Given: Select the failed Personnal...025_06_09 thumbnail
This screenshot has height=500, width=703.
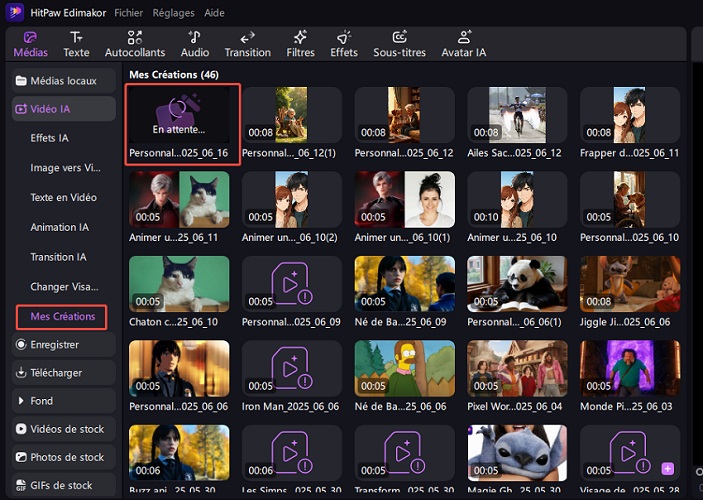Looking at the screenshot, I should click(x=291, y=284).
